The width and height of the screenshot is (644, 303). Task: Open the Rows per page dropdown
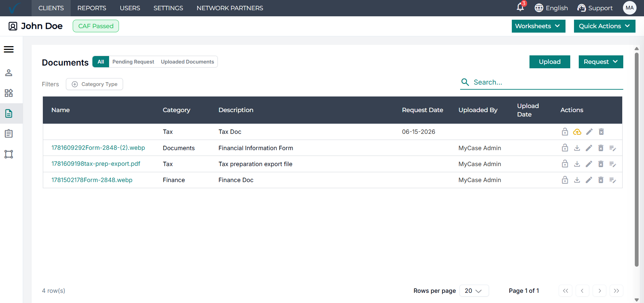tap(474, 291)
